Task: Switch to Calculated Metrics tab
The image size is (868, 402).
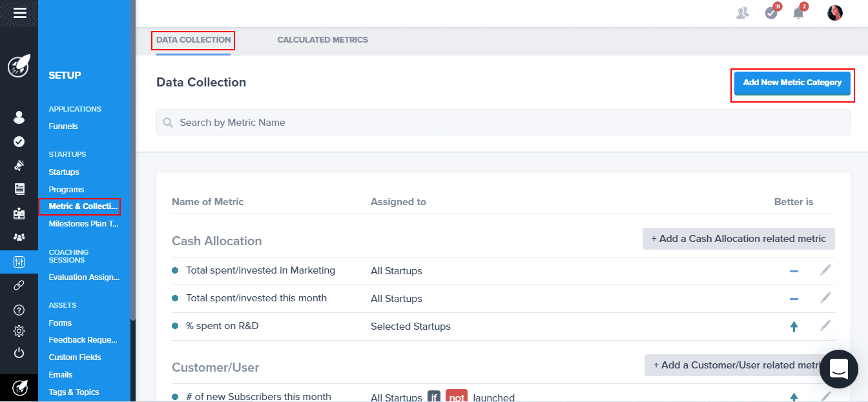Action: [x=322, y=40]
